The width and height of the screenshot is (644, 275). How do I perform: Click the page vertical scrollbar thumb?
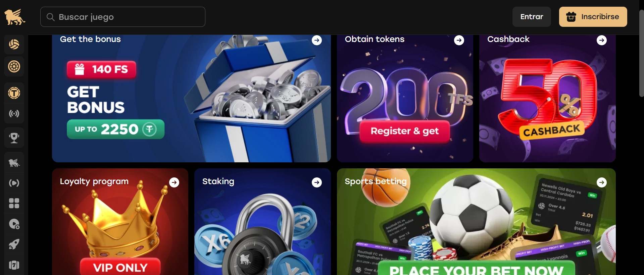click(641, 54)
